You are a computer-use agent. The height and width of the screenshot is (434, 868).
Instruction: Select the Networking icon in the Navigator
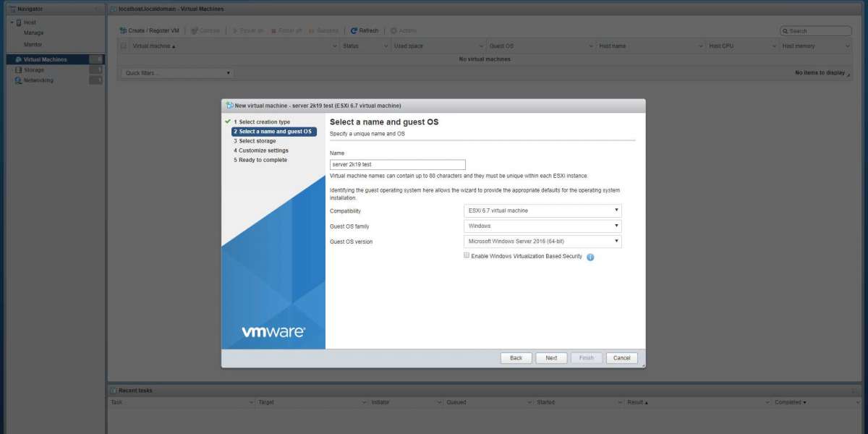18,80
